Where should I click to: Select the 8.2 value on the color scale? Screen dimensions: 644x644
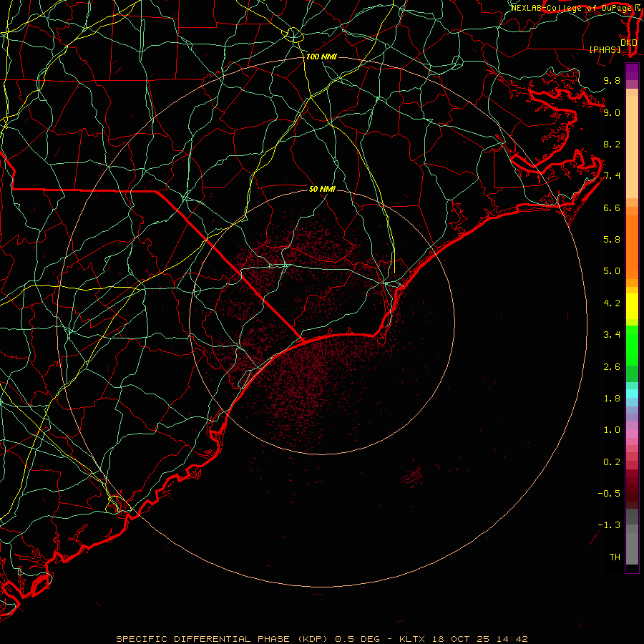pos(612,144)
